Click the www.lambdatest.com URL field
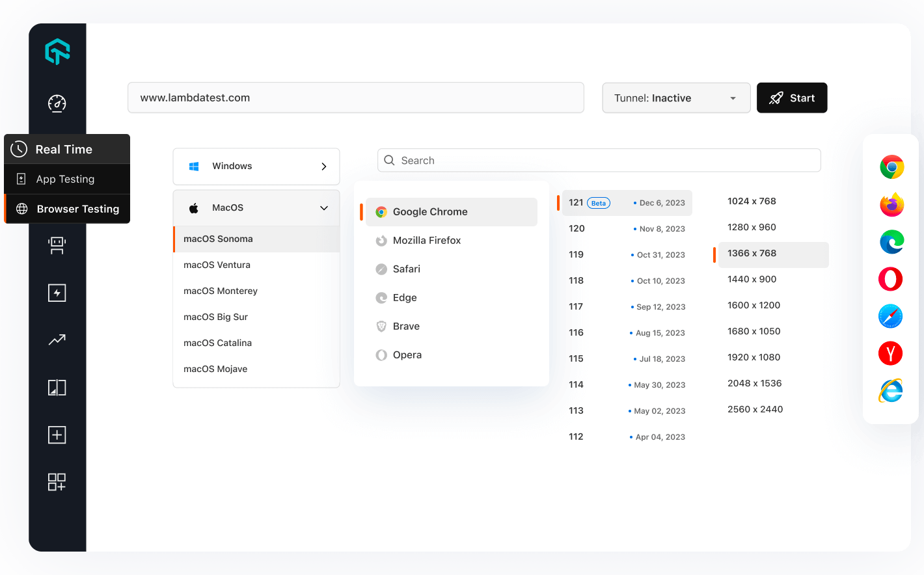The width and height of the screenshot is (924, 575). point(356,98)
